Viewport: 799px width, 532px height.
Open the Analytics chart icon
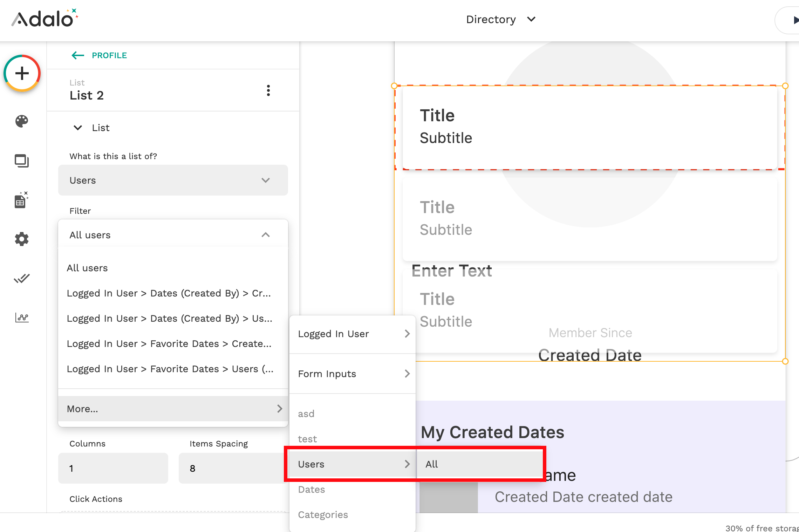tap(22, 318)
